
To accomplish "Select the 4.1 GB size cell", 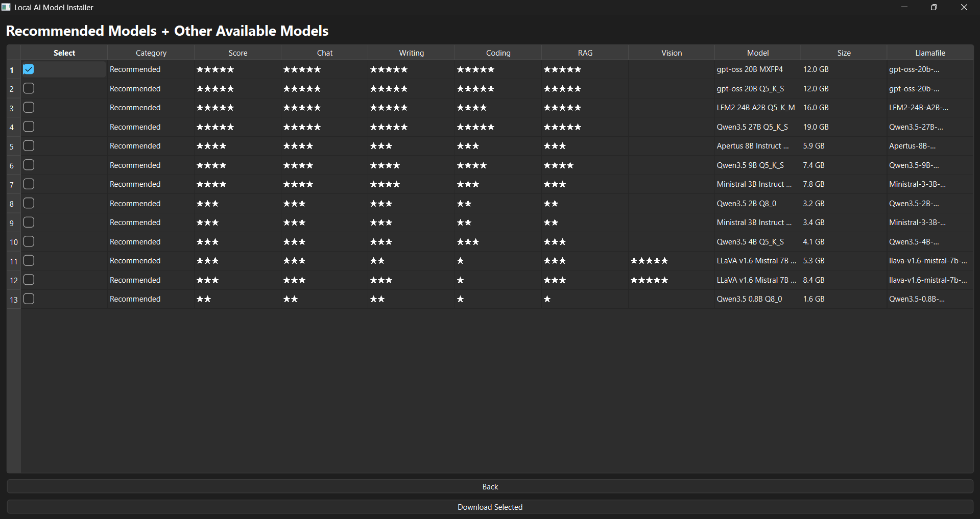I will tap(844, 242).
